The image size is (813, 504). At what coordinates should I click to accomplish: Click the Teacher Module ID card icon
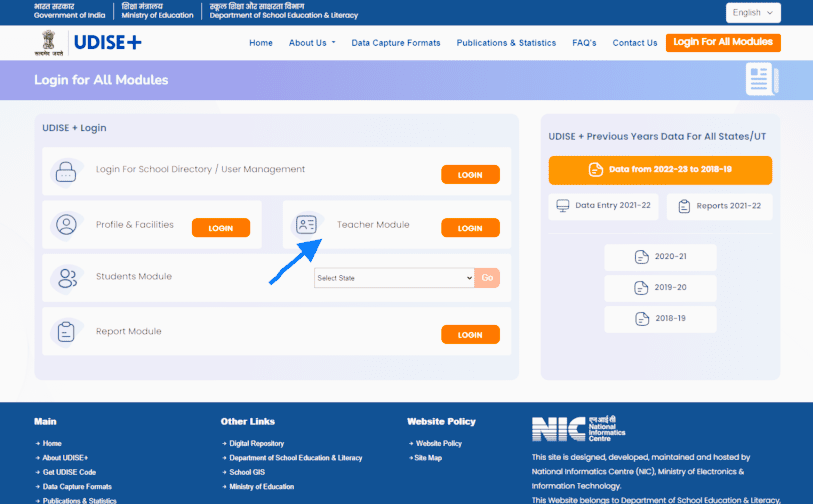(x=306, y=225)
